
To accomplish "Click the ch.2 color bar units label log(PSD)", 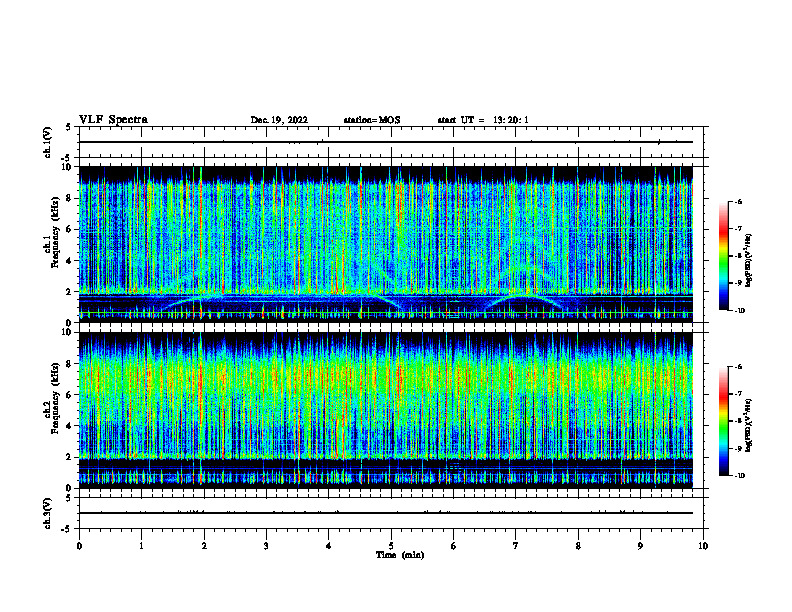I will point(749,425).
